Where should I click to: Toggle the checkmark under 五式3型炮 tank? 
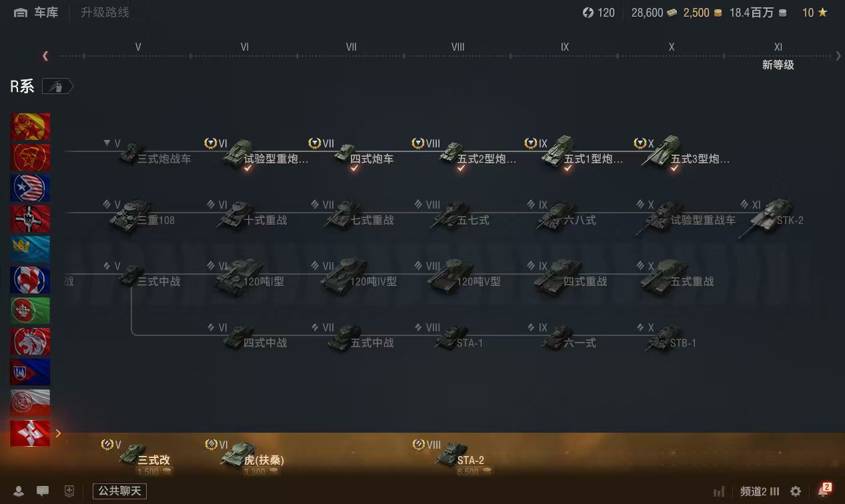point(674,169)
